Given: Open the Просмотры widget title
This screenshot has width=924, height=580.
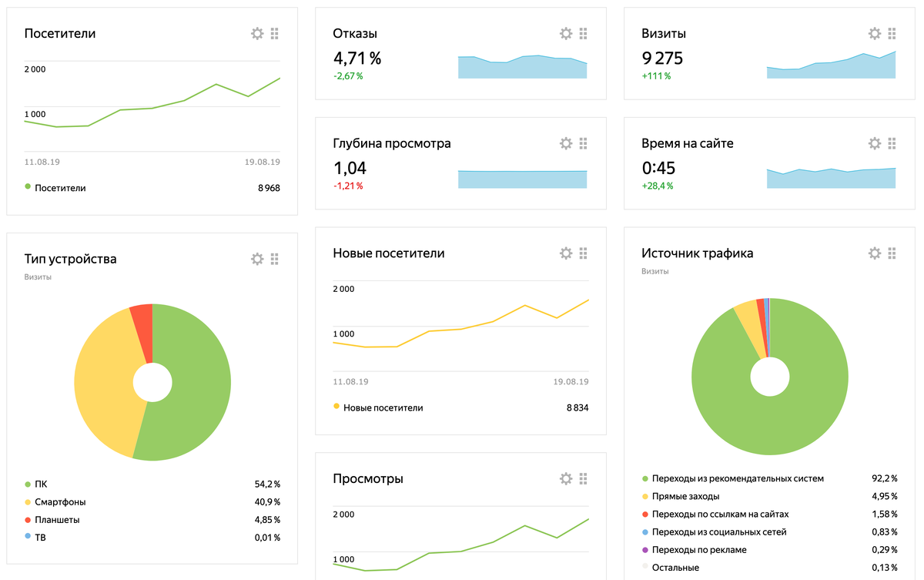Looking at the screenshot, I should click(x=368, y=479).
